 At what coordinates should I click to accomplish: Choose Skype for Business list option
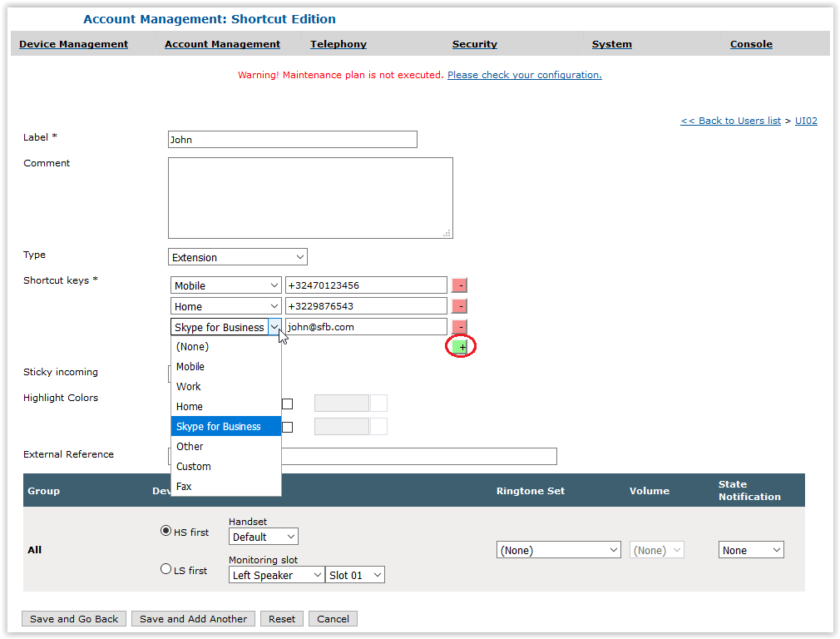(x=226, y=426)
